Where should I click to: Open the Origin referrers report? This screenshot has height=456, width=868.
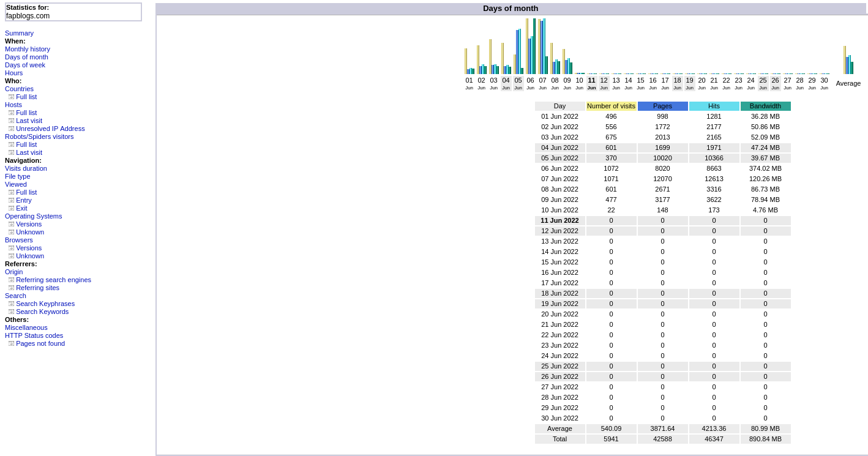13,272
